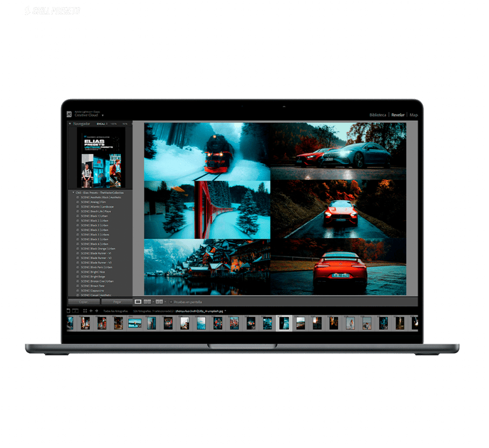Switch to before/after YY view icon

pos(159,302)
